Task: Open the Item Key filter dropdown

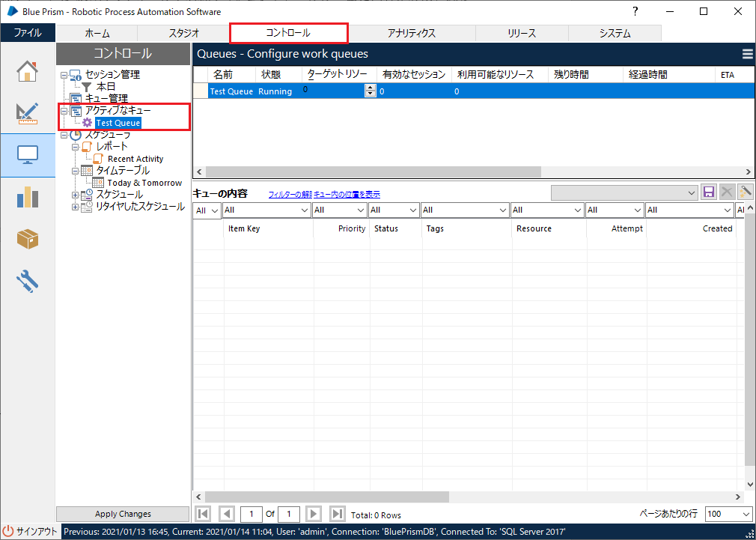Action: click(266, 210)
